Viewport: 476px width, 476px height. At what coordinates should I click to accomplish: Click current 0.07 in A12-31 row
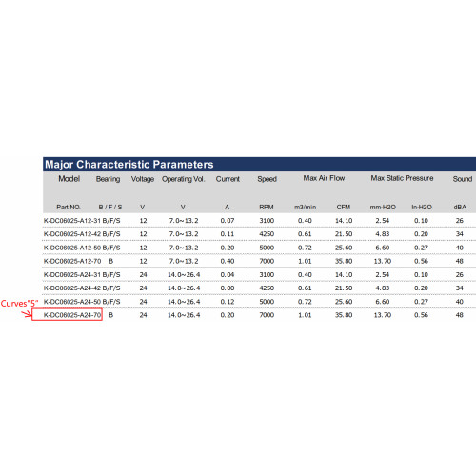(x=228, y=221)
